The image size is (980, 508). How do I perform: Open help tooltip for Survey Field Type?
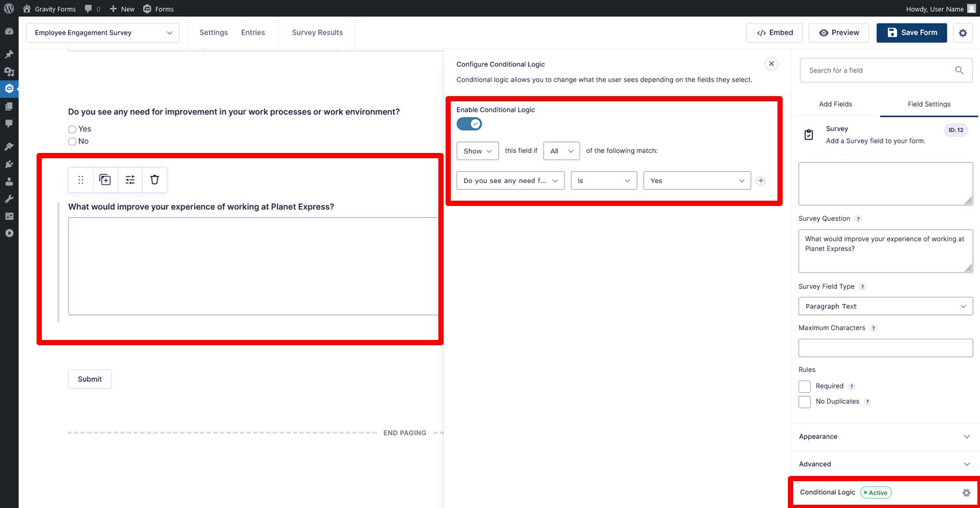(862, 287)
